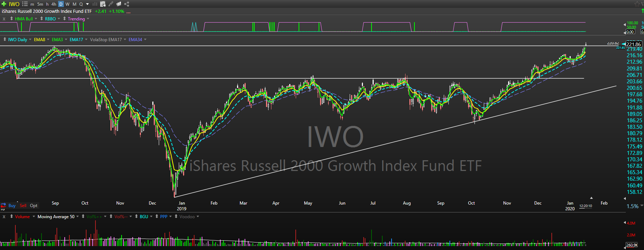This screenshot has width=644, height=250.
Task: Click the bar chart type icon
Action: (x=95, y=4)
